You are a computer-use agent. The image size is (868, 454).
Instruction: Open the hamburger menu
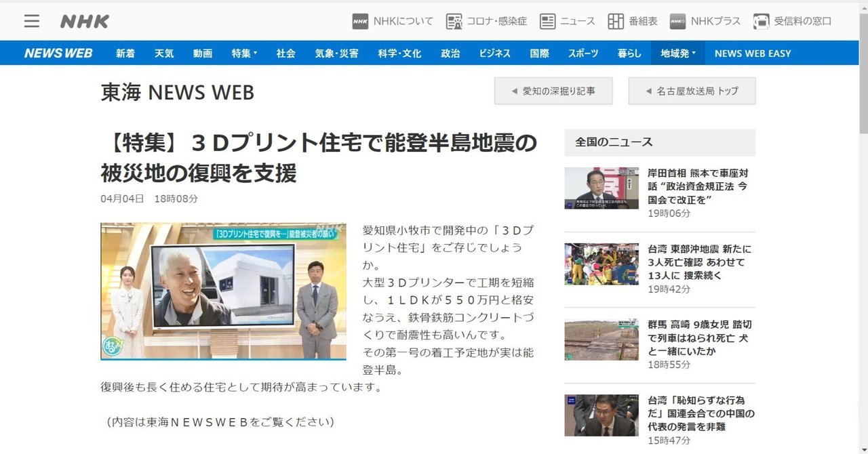[x=31, y=20]
